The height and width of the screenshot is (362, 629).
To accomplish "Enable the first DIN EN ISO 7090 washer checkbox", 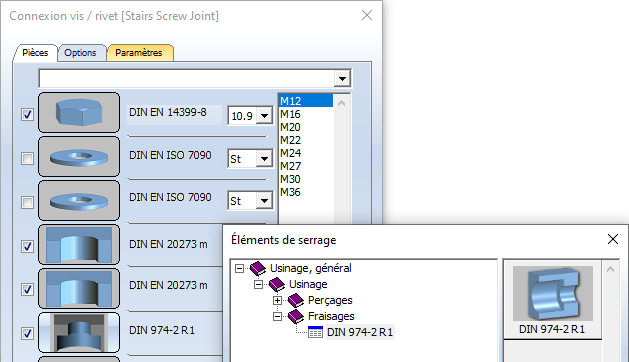I will [27, 158].
